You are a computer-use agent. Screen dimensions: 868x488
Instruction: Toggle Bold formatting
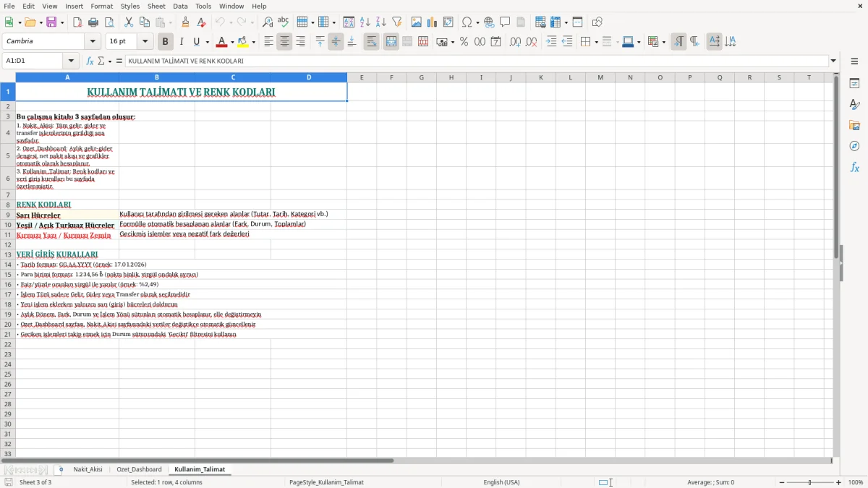click(x=165, y=42)
